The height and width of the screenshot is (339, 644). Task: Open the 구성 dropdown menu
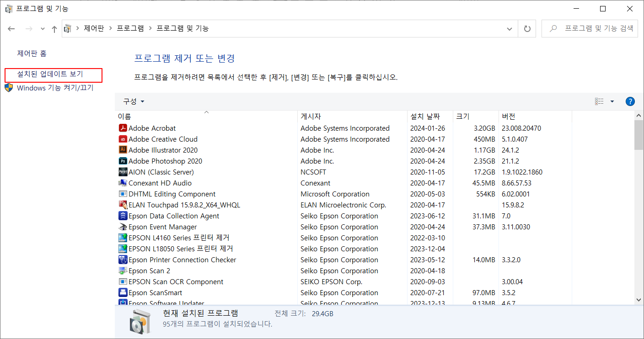point(134,101)
